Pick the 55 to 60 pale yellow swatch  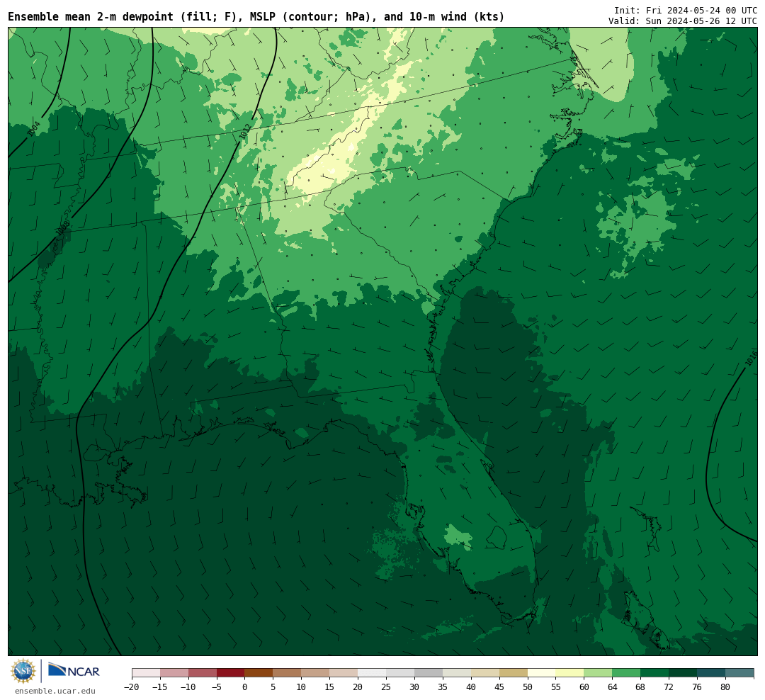pos(569,673)
